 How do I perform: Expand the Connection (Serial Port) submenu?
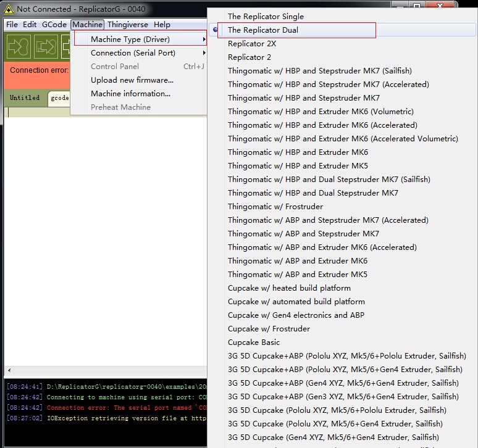140,52
